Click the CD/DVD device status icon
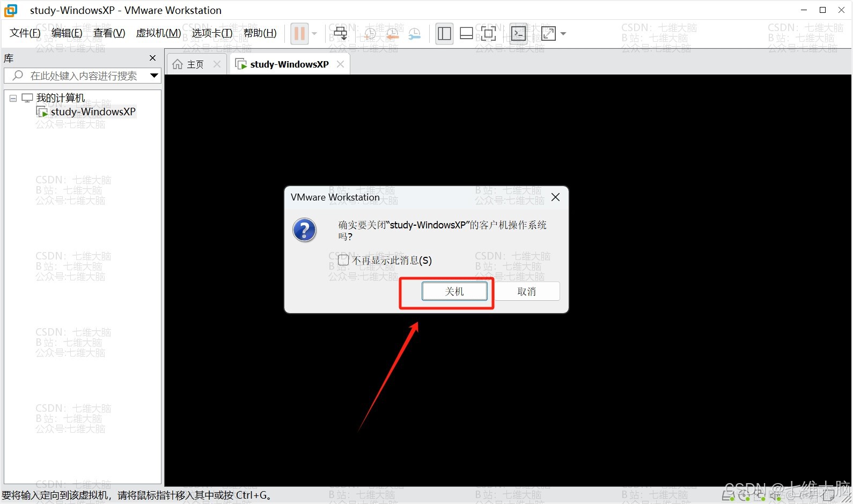 (x=744, y=496)
